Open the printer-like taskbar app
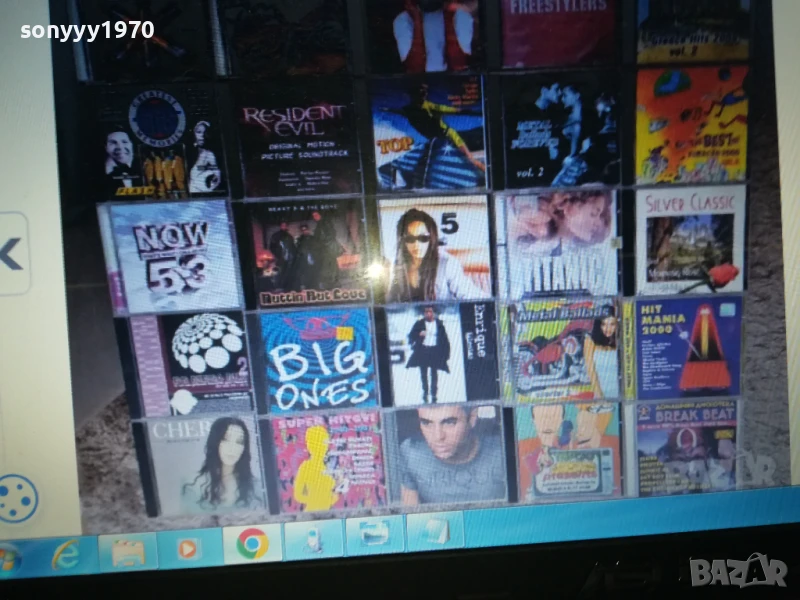The width and height of the screenshot is (800, 600). pyautogui.click(x=375, y=535)
